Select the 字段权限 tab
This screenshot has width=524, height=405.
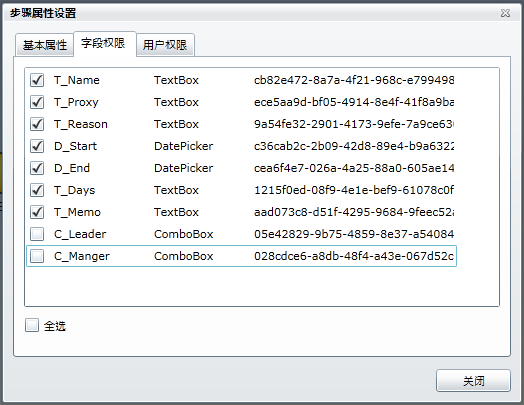[105, 43]
